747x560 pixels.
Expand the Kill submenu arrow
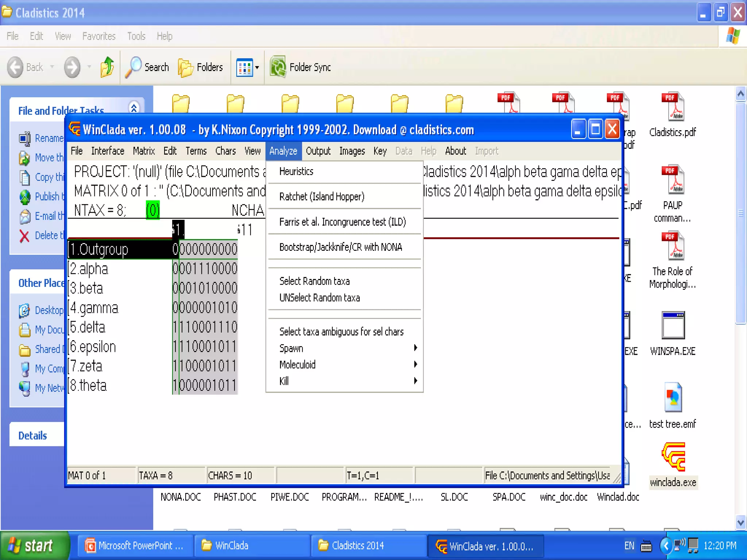point(415,381)
